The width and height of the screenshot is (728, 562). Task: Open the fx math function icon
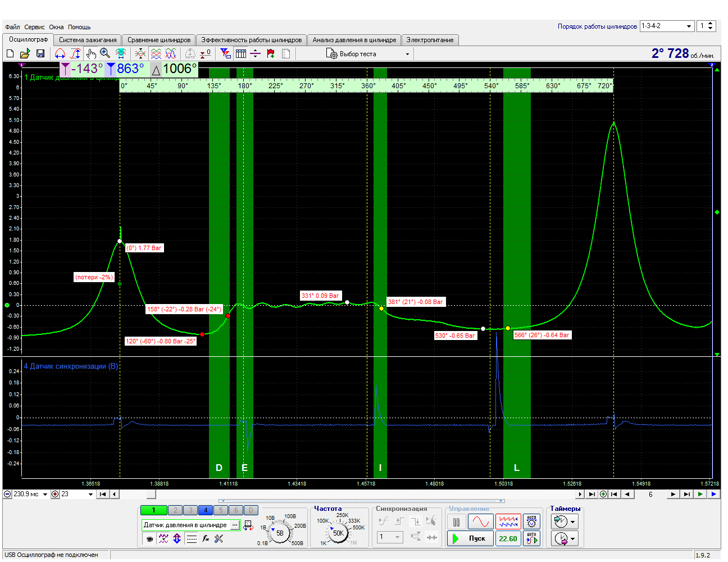206,538
